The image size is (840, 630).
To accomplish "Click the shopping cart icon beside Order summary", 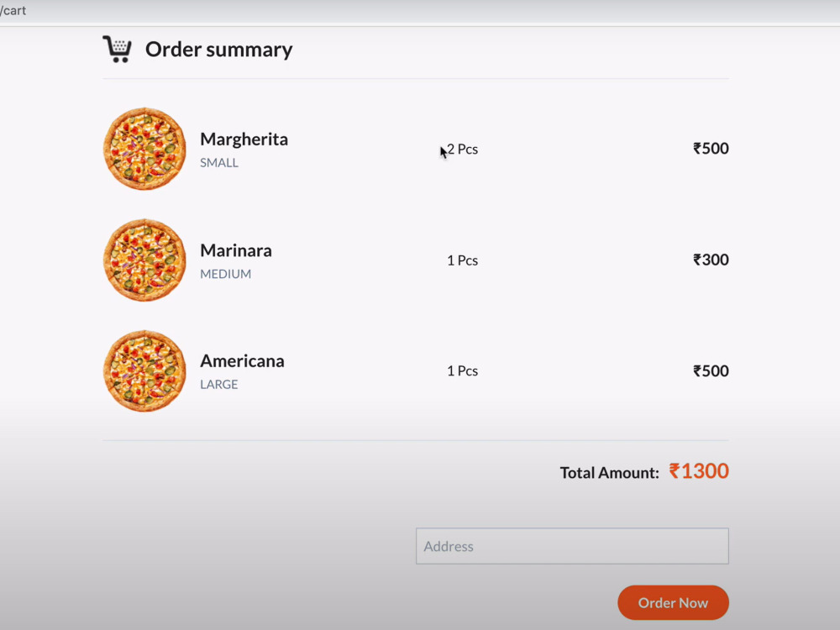I will pyautogui.click(x=118, y=50).
